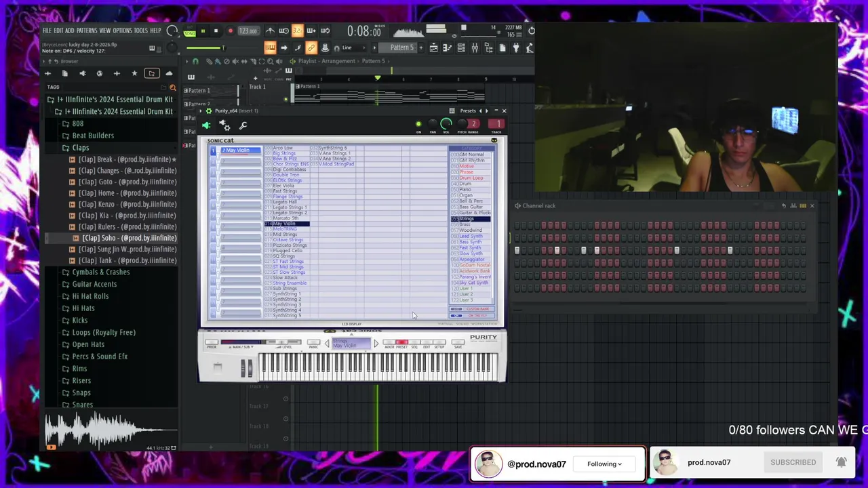The image size is (868, 488).
Task: Open the EDIT menu
Action: tap(58, 30)
